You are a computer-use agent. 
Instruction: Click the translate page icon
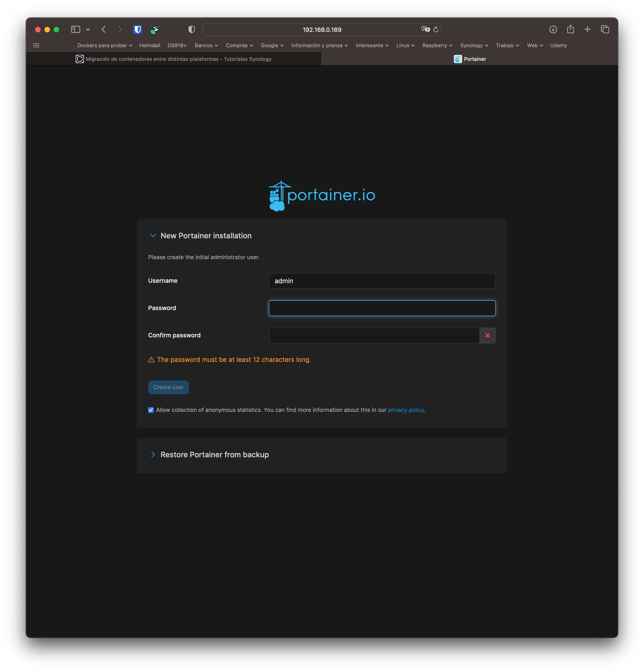(x=425, y=30)
